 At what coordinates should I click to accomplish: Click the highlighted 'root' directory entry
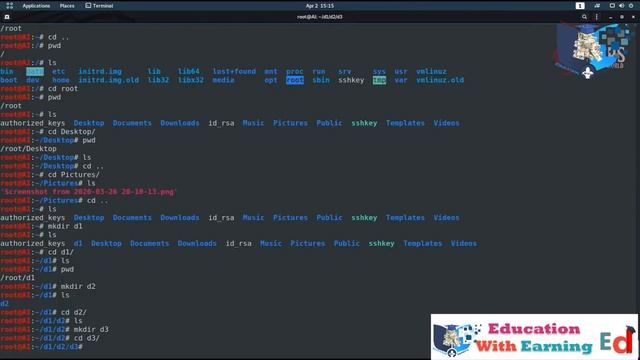point(295,80)
